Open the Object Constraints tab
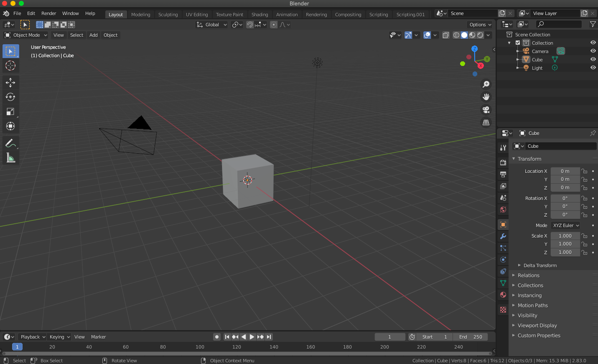Image resolution: width=598 pixels, height=364 pixels. click(503, 271)
